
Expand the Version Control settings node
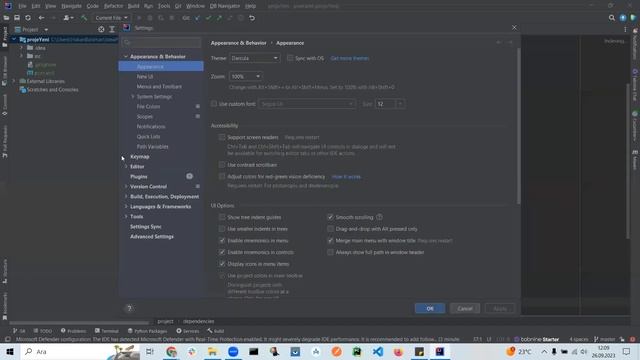coord(126,187)
